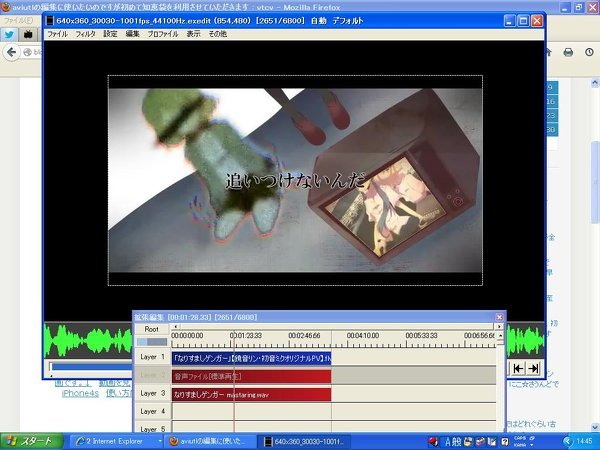Open the Windows スタート menu
The image size is (600, 450).
point(31,441)
